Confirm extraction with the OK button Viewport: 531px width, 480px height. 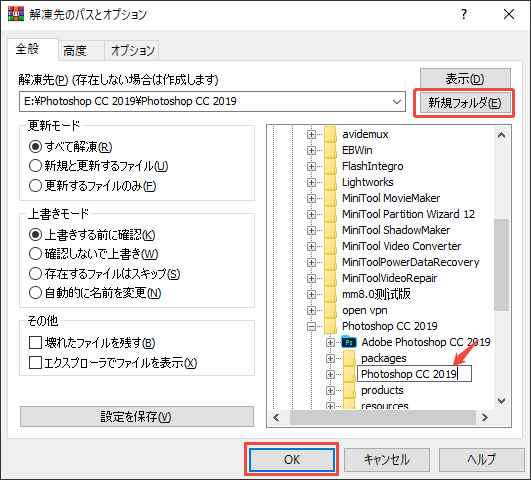click(x=292, y=460)
